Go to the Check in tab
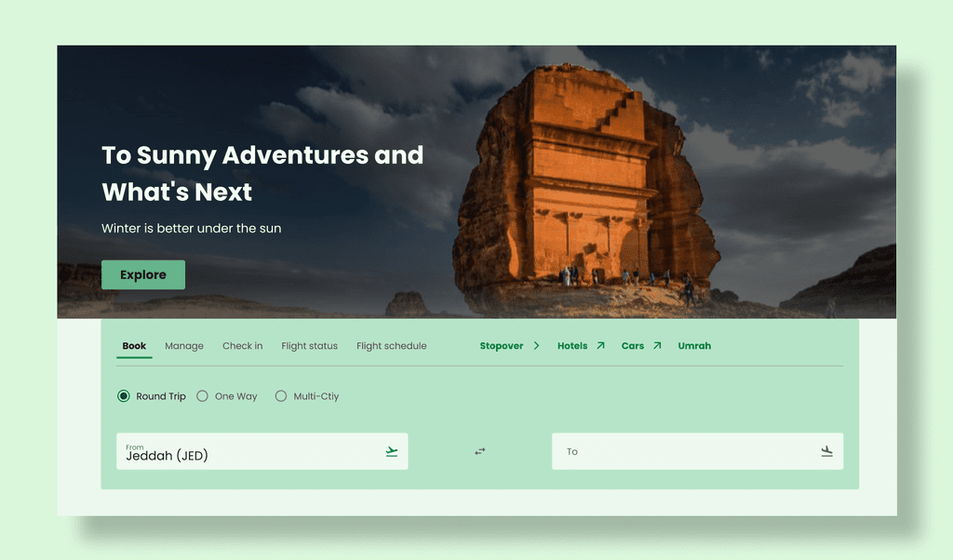 [243, 346]
